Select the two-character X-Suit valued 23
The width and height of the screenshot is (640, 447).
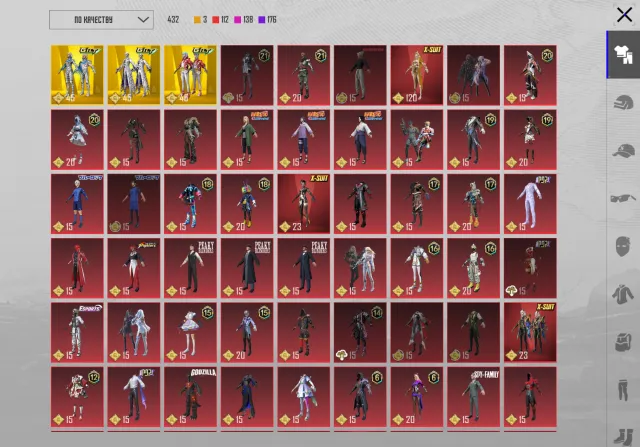pos(530,333)
